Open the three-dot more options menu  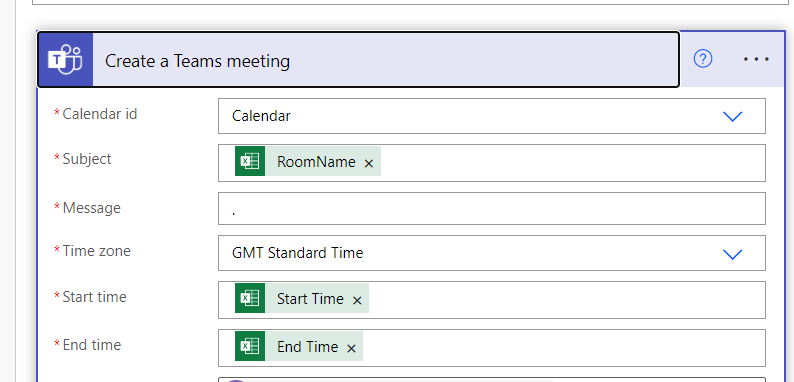click(756, 59)
